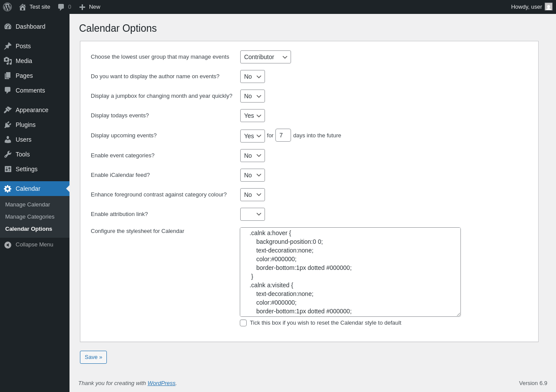
Task: Open the Media library icon
Action: click(x=8, y=61)
